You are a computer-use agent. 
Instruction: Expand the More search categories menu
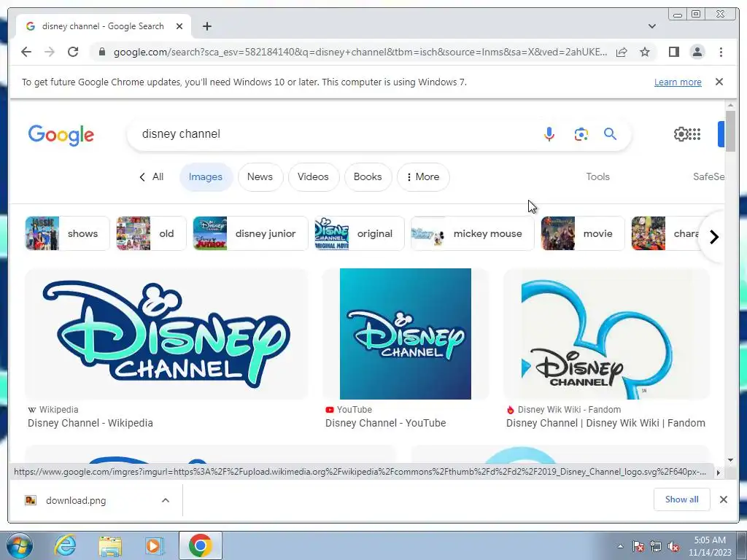coord(423,176)
